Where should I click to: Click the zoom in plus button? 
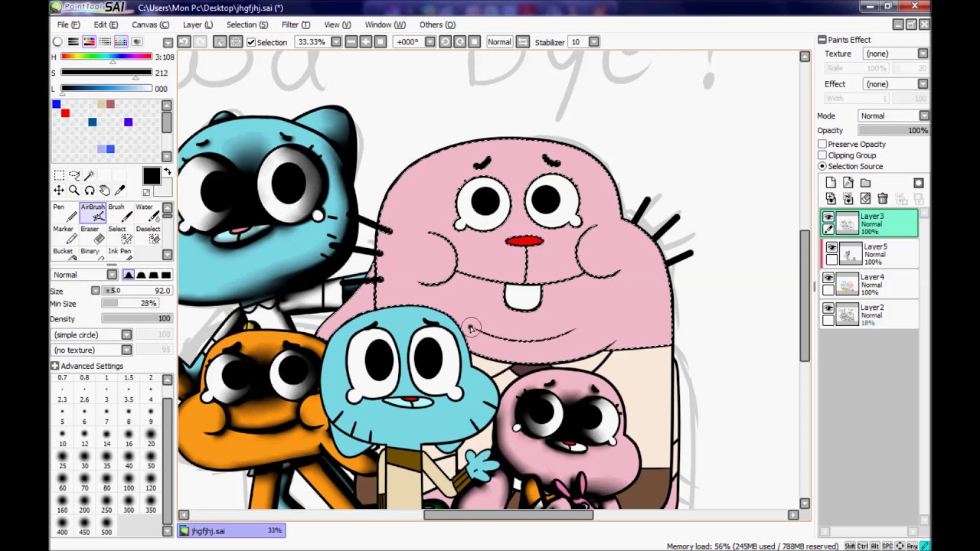tap(366, 42)
